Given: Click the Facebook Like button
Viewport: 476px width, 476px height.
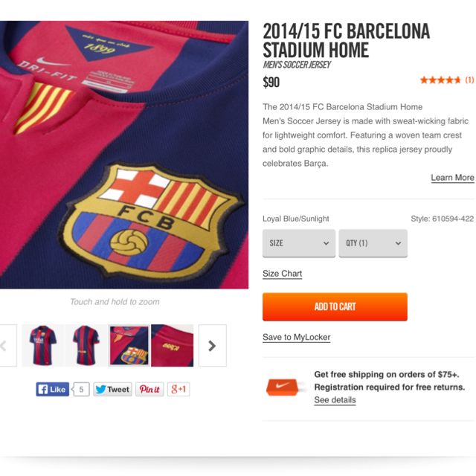Looking at the screenshot, I should coord(52,389).
